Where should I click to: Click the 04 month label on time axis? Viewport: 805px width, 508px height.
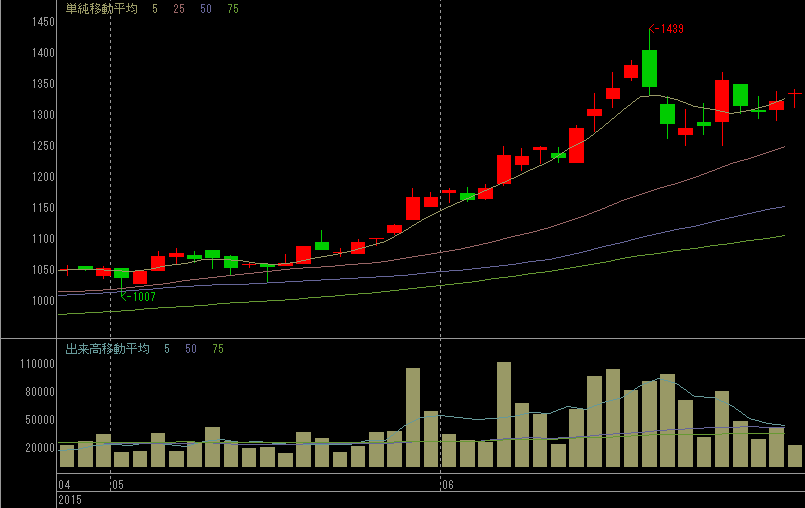(x=64, y=485)
